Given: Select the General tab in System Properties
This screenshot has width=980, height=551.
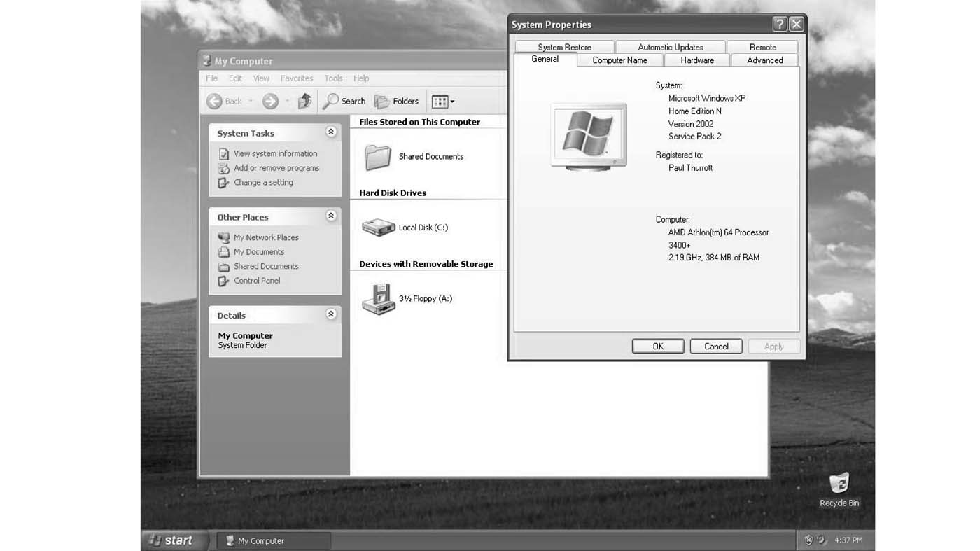Looking at the screenshot, I should (545, 60).
